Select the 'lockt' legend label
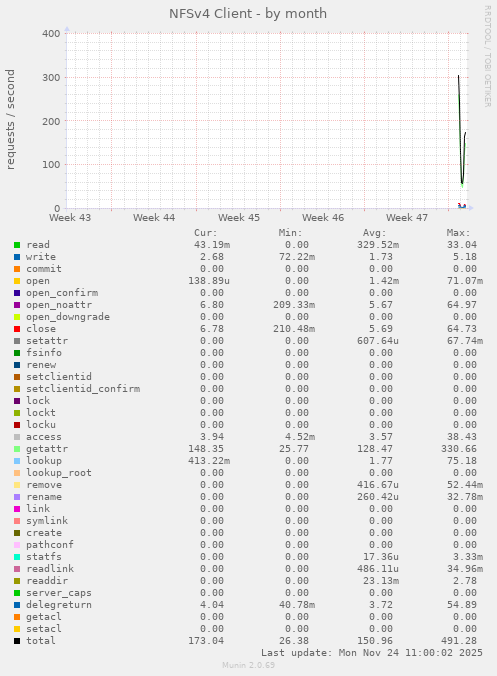The width and height of the screenshot is (497, 676). 41,413
